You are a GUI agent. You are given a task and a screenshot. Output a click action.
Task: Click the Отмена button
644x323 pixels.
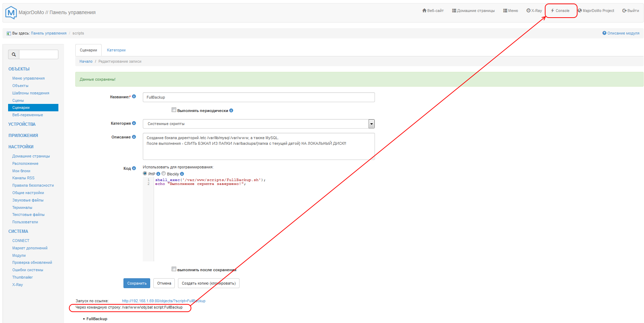click(x=164, y=283)
